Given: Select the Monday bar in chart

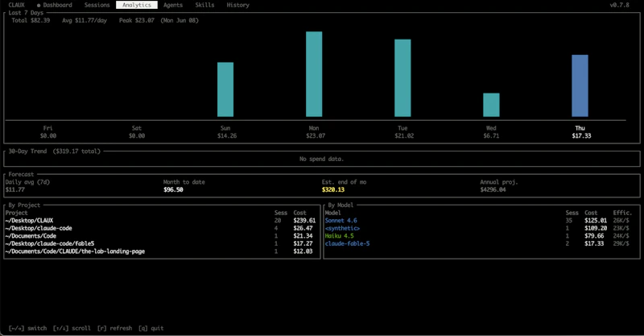Looking at the screenshot, I should 314,74.
